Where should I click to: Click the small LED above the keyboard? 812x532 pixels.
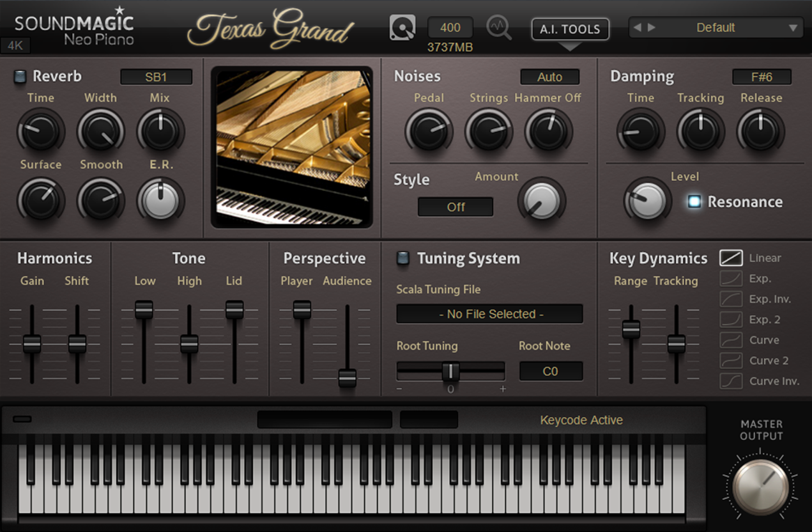(22, 419)
